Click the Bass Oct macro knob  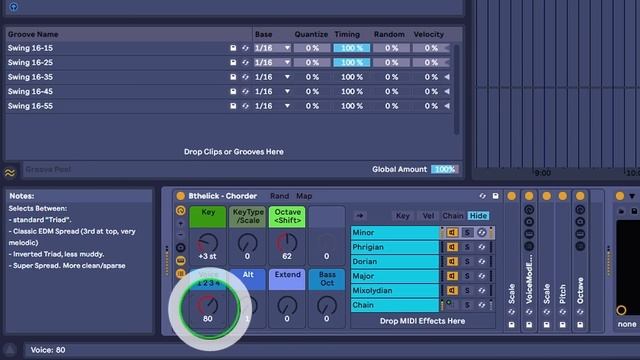coord(327,305)
